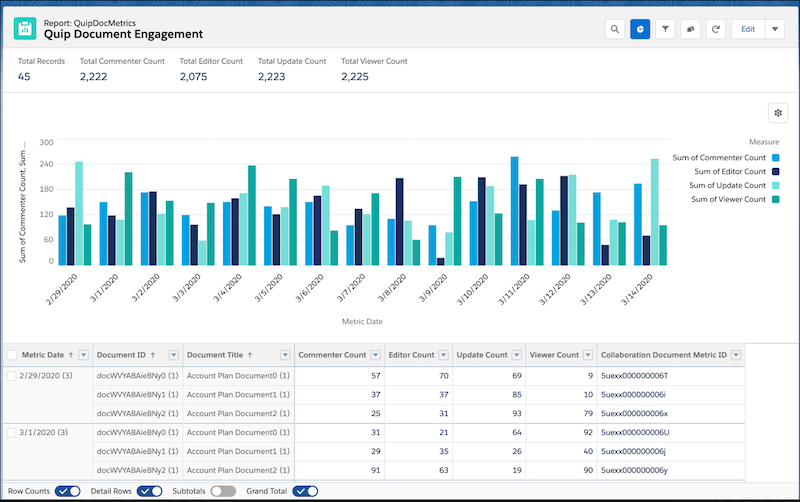Click Total Commenter Count value 2,222
The width and height of the screenshot is (800, 502).
[x=93, y=77]
